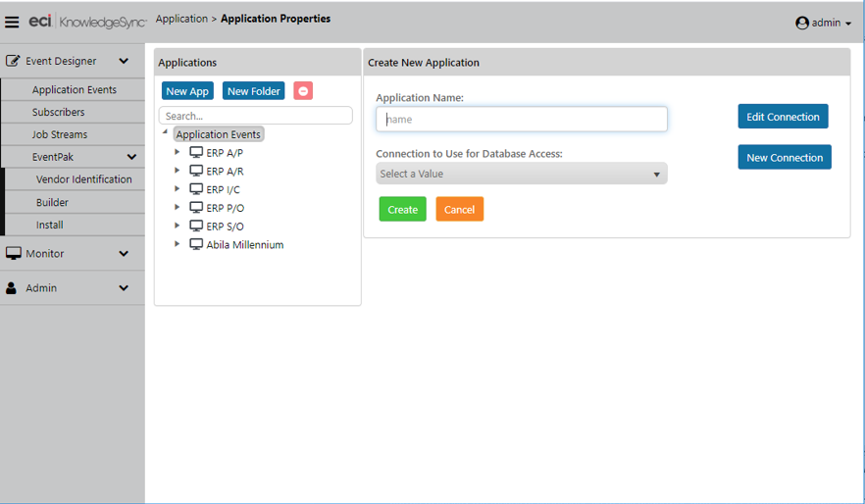Open the Job Streams menu item
This screenshot has width=865, height=504.
[x=59, y=134]
